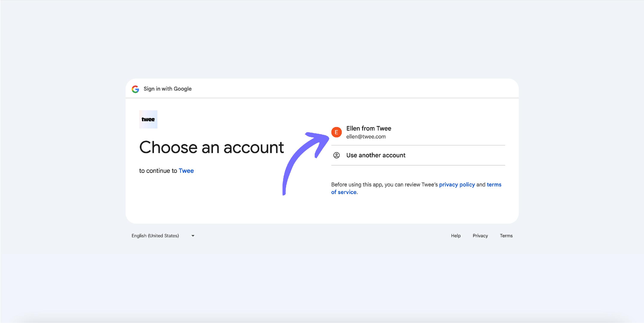This screenshot has width=644, height=323.
Task: Select Use another account
Action: pyautogui.click(x=418, y=155)
